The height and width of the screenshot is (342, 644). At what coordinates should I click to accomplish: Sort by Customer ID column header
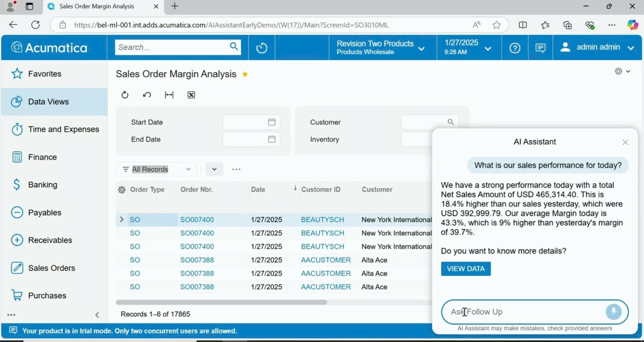pyautogui.click(x=321, y=190)
